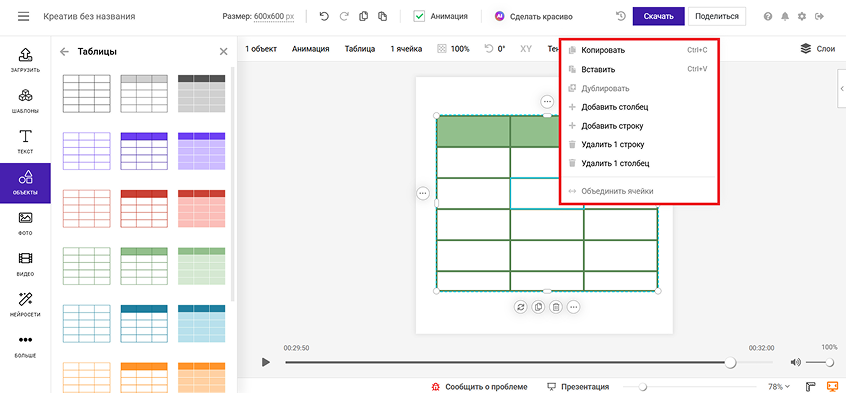Choose Вставить in context menu

(x=639, y=70)
